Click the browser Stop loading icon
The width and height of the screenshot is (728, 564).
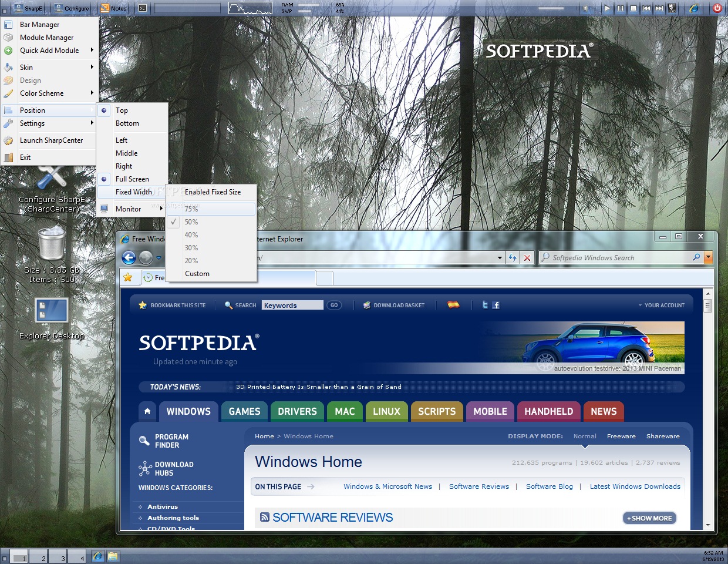[527, 257]
